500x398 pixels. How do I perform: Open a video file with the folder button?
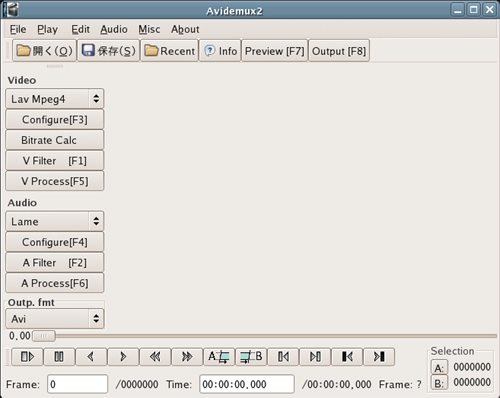pos(45,51)
